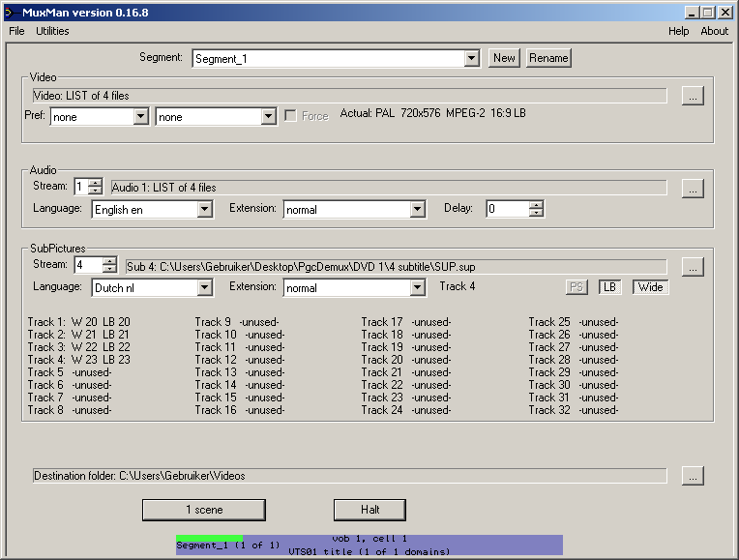Toggle the Wide subpicture button
The image size is (739, 560).
[650, 287]
